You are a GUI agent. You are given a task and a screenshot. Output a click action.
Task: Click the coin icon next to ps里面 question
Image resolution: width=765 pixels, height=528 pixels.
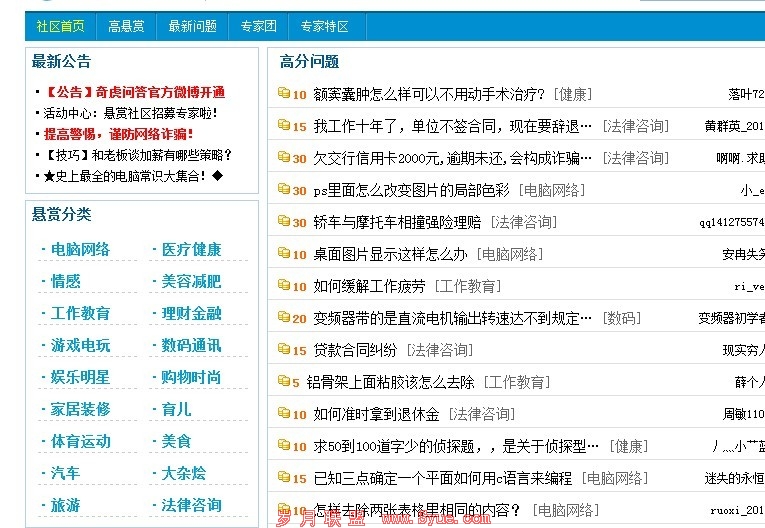click(284, 190)
